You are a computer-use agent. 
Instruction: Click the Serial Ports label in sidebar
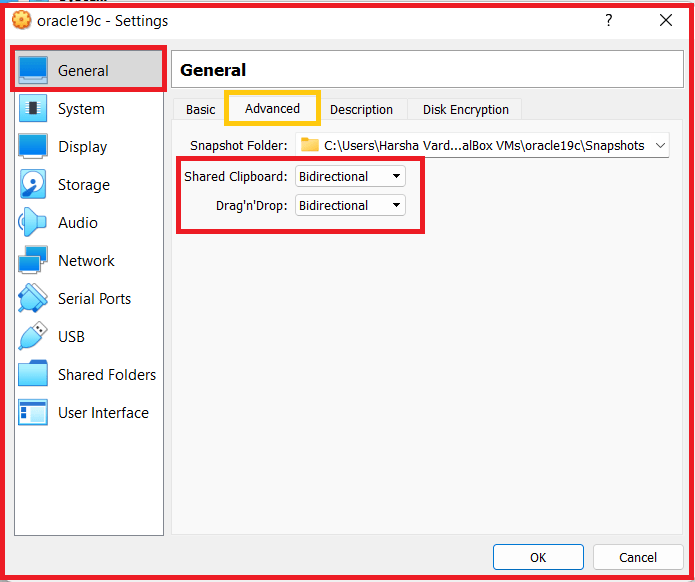(x=94, y=299)
